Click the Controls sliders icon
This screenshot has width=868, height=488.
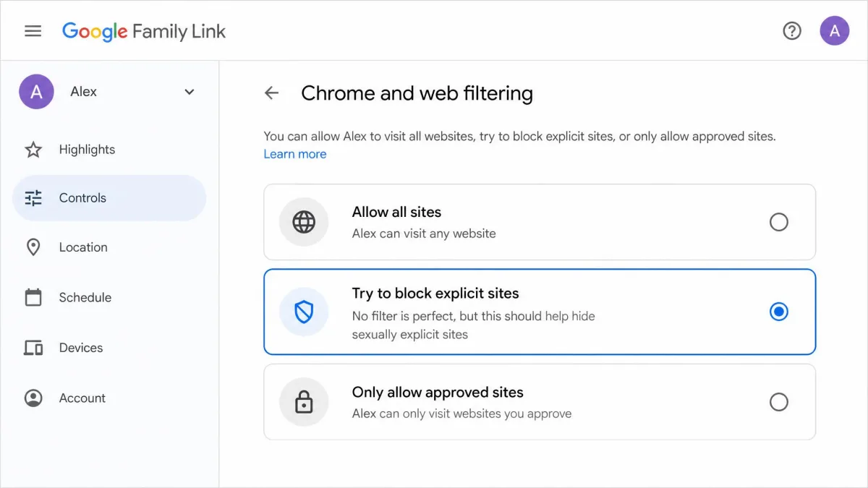tap(33, 198)
